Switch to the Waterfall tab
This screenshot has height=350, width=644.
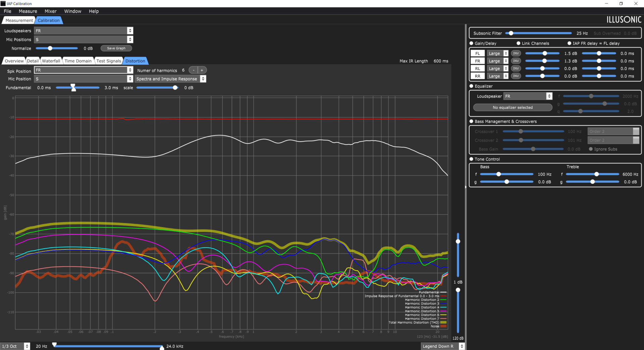tap(51, 61)
